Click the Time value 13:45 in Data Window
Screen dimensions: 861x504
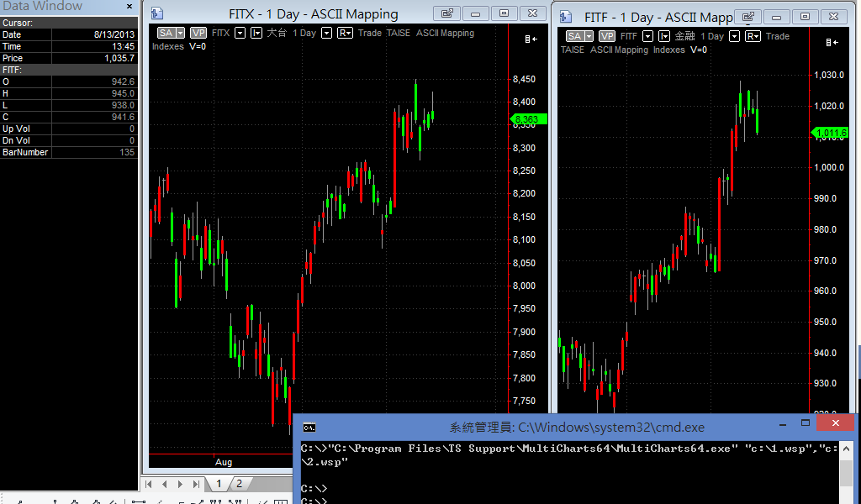click(x=123, y=46)
